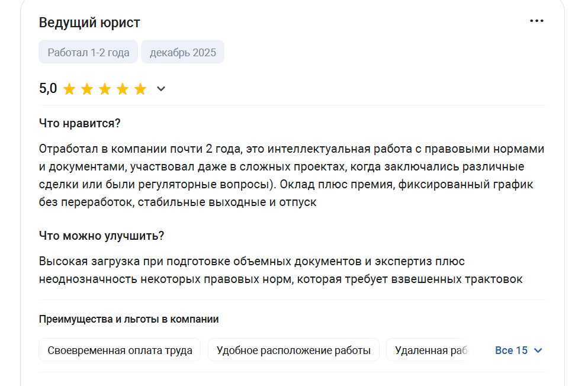Click the "Ведущий юрист" review title
The height and width of the screenshot is (386, 588).
[89, 22]
